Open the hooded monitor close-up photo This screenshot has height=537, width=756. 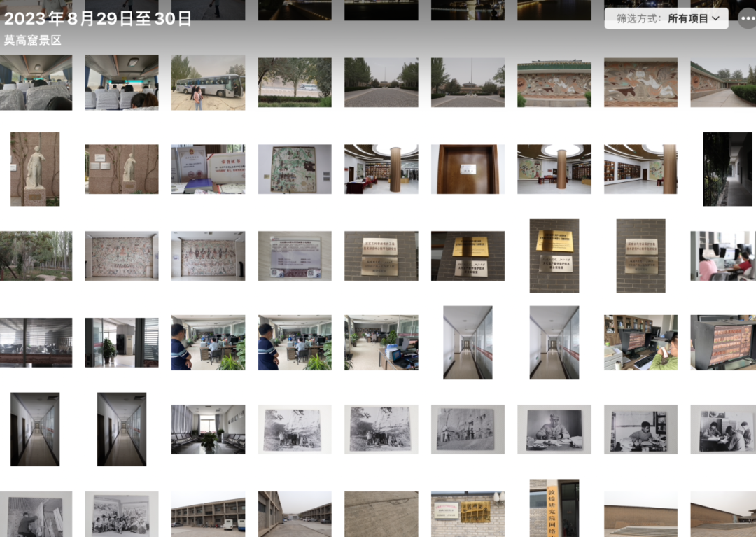point(723,343)
